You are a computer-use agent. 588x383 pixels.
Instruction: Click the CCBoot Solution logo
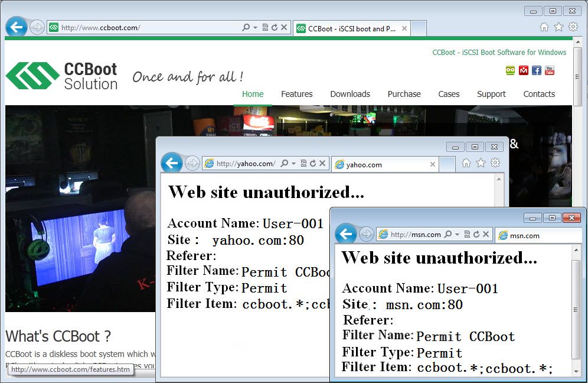pos(62,76)
